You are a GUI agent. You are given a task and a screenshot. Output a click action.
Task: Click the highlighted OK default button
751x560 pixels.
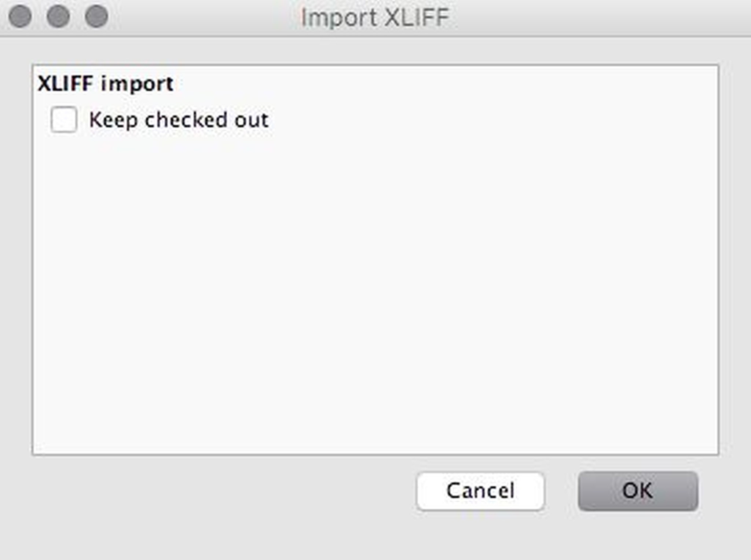click(x=637, y=491)
